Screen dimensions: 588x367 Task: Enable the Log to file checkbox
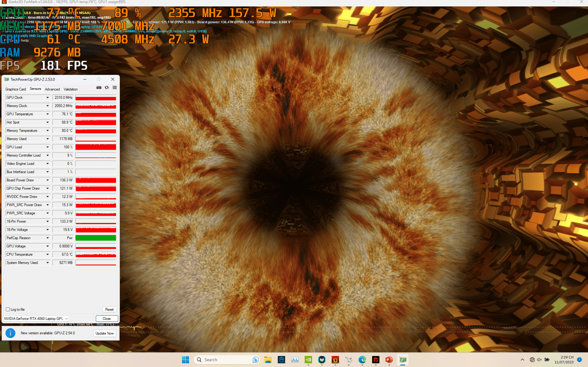[x=8, y=310]
